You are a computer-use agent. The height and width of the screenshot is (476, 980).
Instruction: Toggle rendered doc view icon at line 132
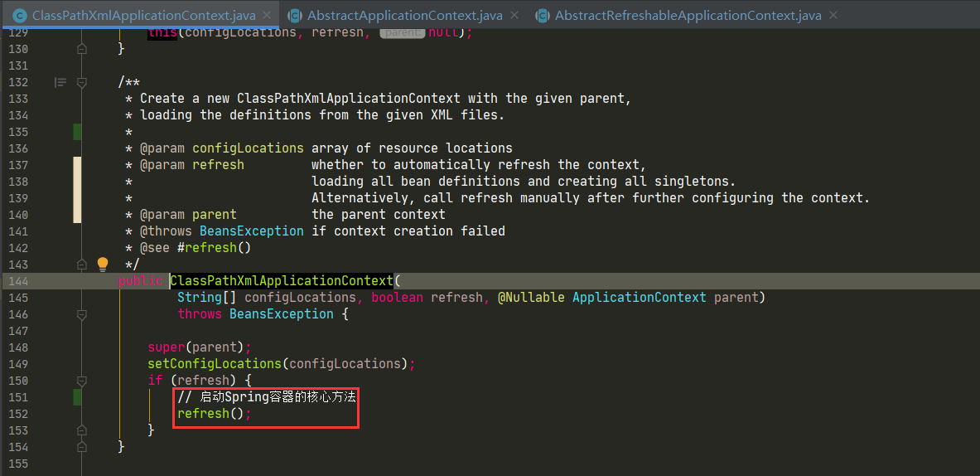pyautogui.click(x=60, y=82)
